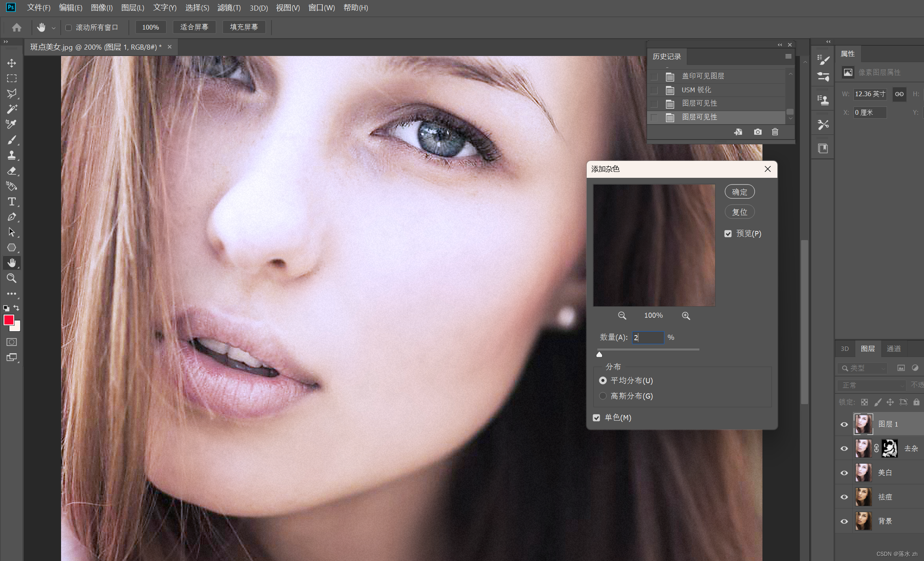The width and height of the screenshot is (924, 561).
Task: Select the Move tool
Action: click(12, 63)
